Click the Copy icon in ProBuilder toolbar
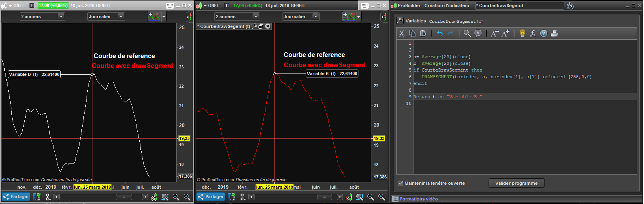This screenshot has width=644, height=204. [412, 33]
